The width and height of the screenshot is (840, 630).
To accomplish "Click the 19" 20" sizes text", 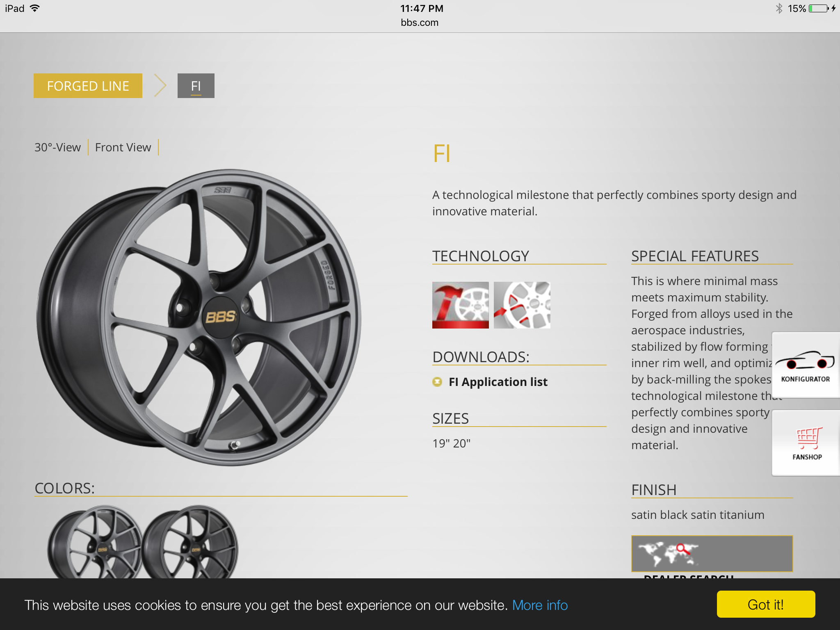I will coord(451,443).
